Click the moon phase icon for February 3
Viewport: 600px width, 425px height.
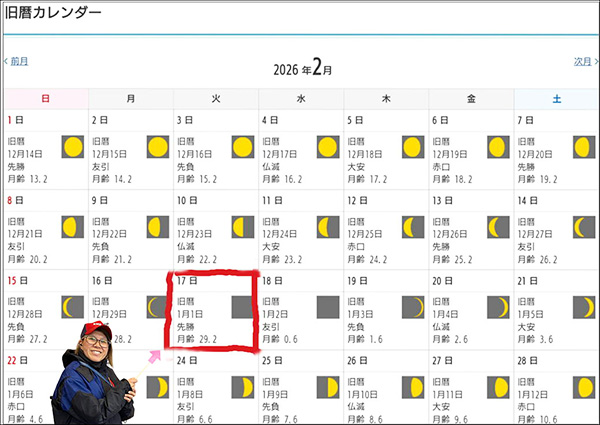coord(243,147)
